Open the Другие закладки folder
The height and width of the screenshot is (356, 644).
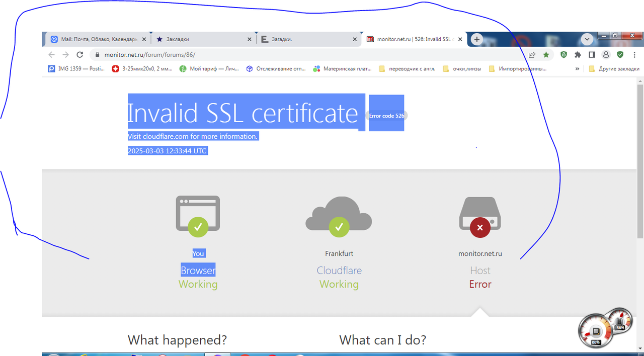(x=614, y=69)
